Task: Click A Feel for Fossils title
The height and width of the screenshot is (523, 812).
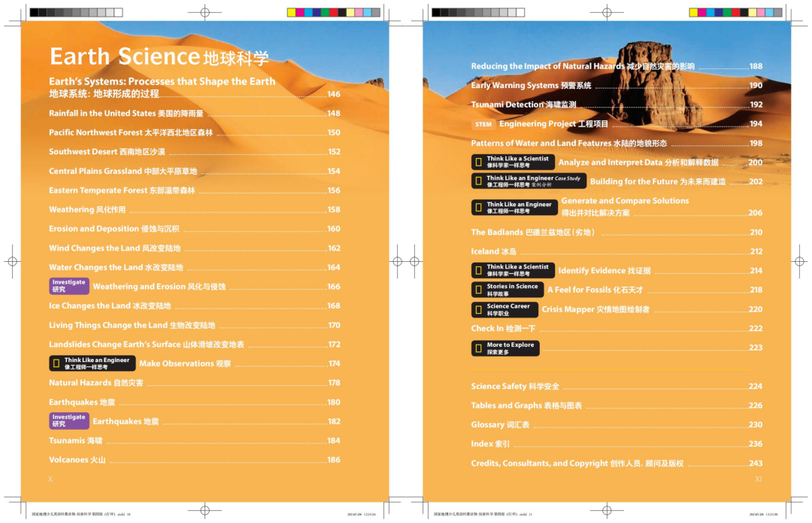Action: pos(595,290)
